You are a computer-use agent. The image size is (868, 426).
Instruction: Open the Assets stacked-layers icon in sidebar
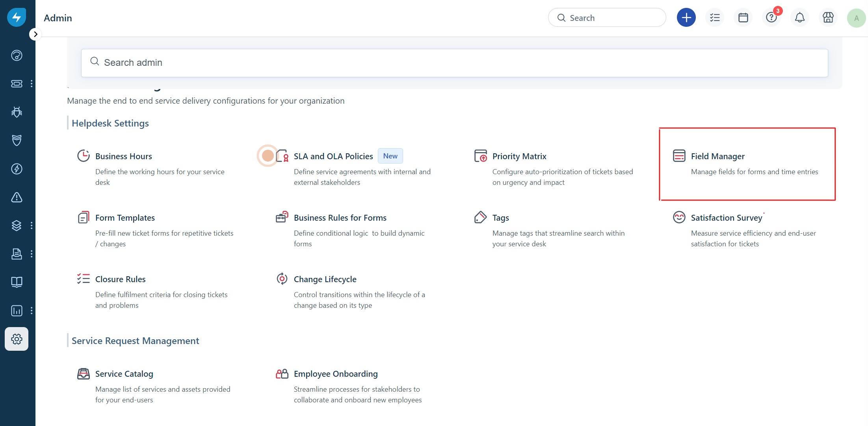(17, 225)
